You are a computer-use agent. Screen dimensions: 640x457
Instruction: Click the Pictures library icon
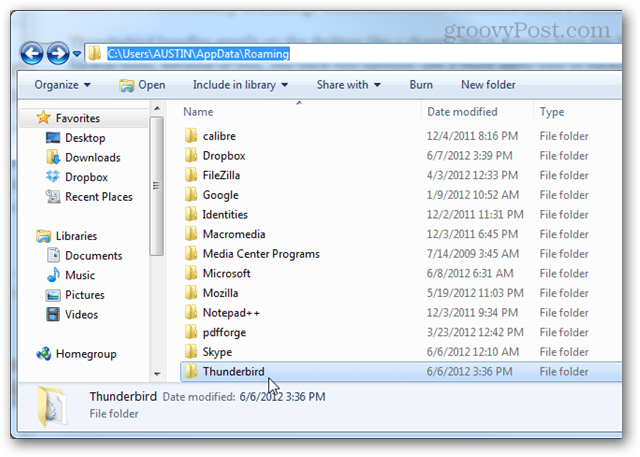53,295
